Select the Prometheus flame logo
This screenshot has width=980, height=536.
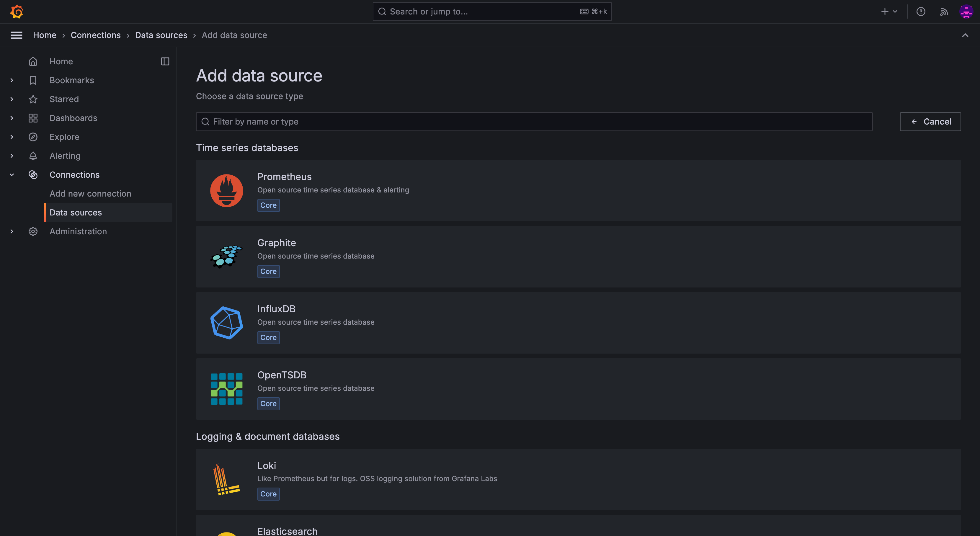(226, 191)
